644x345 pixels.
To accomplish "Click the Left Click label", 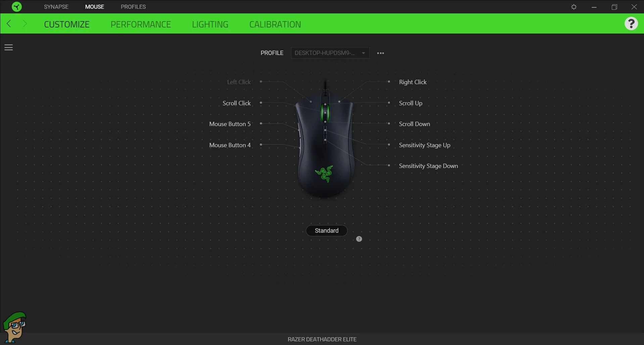I will pos(239,82).
